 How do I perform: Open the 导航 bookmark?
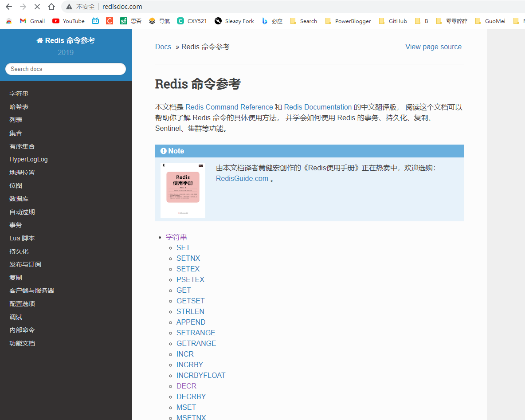[x=159, y=21]
